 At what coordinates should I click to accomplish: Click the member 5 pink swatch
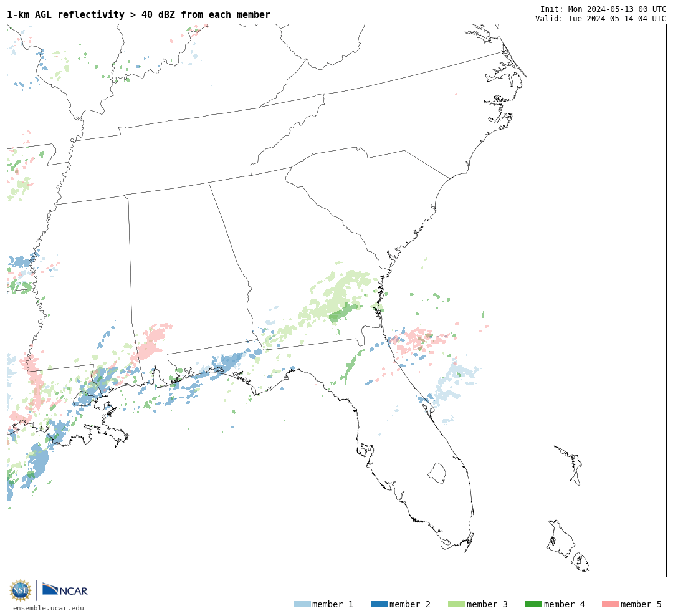pos(610,604)
